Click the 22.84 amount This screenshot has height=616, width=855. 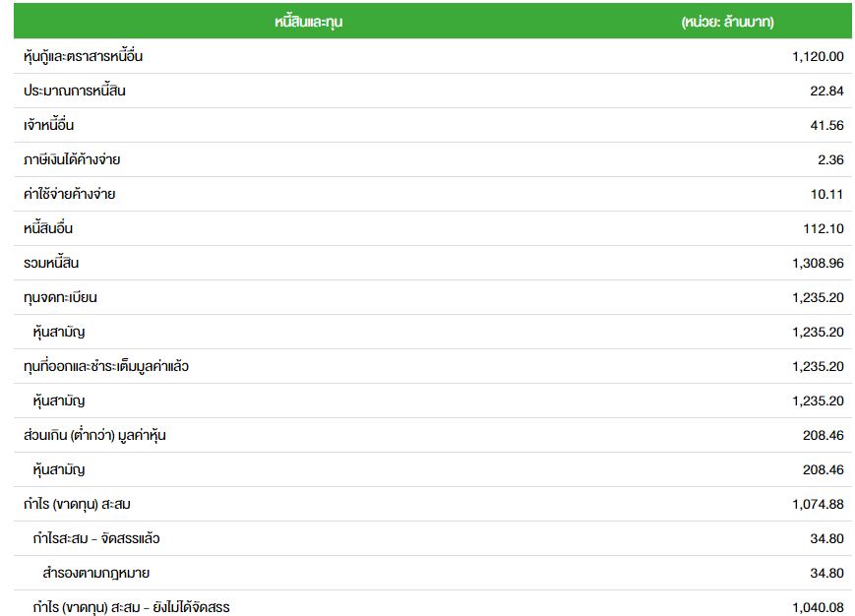pos(826,91)
